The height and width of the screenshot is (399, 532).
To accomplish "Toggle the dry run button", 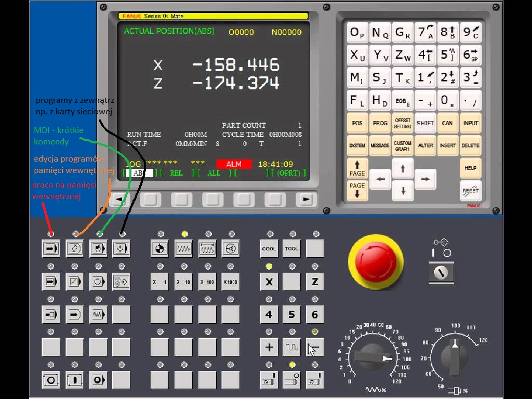I will (x=98, y=314).
